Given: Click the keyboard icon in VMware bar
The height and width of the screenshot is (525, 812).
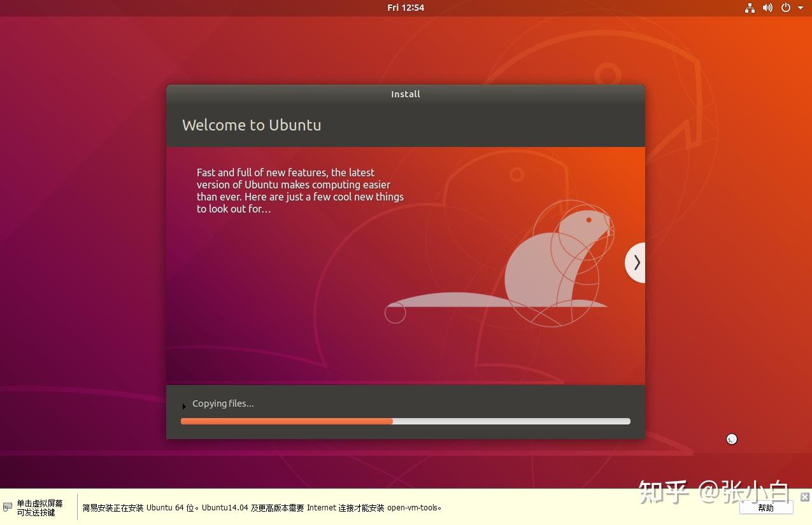Looking at the screenshot, I should click(8, 507).
